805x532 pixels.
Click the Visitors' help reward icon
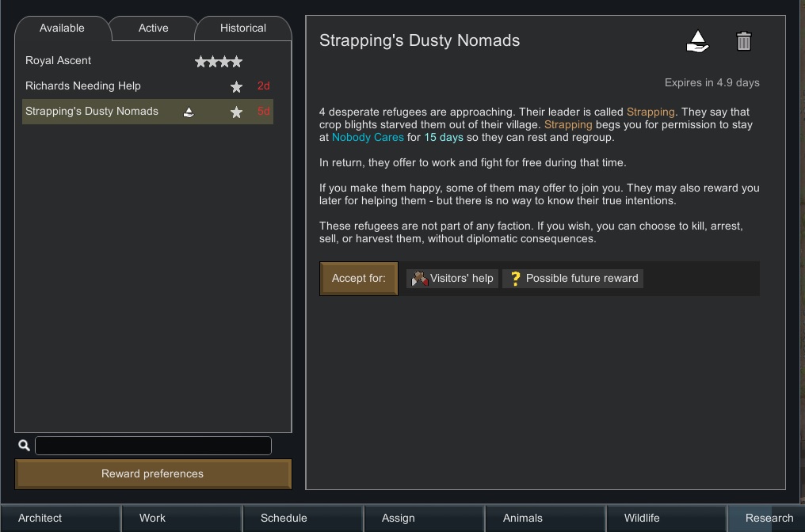pos(420,279)
